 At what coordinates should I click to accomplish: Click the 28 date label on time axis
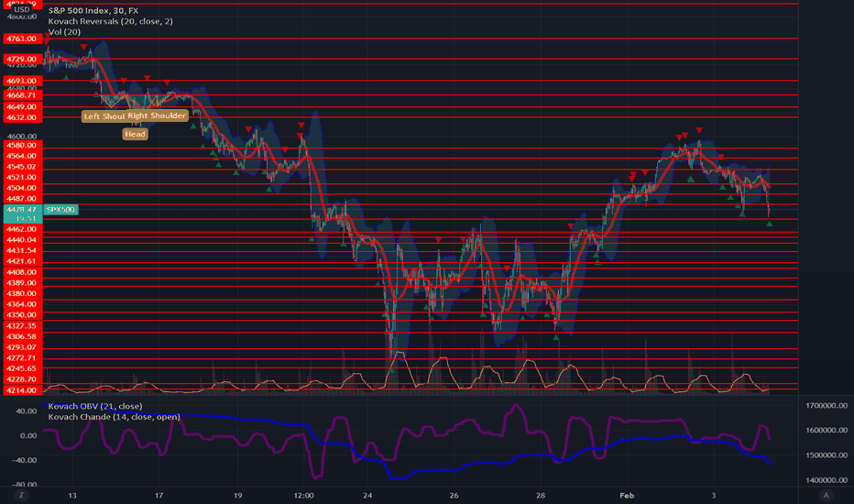(x=540, y=495)
